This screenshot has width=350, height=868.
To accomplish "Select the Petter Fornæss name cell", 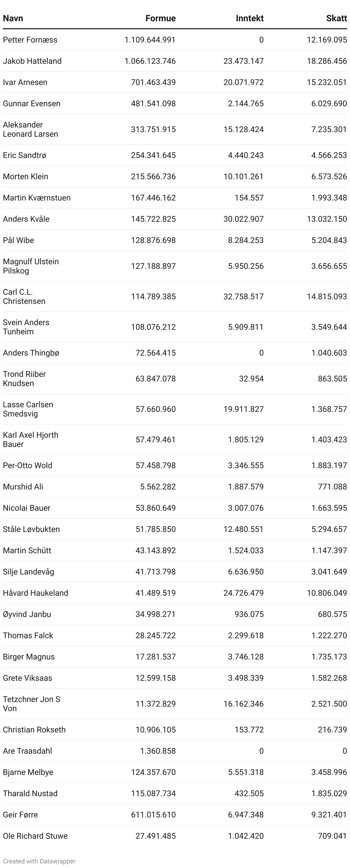I will point(30,40).
